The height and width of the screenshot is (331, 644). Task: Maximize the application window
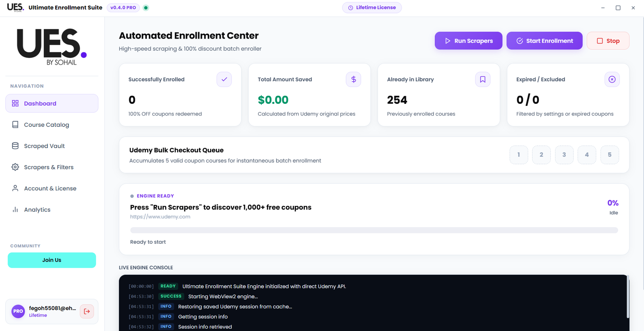tap(618, 8)
